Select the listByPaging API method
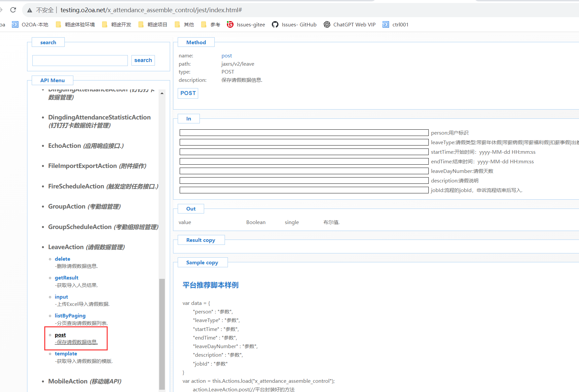This screenshot has height=392, width=579. pos(70,315)
